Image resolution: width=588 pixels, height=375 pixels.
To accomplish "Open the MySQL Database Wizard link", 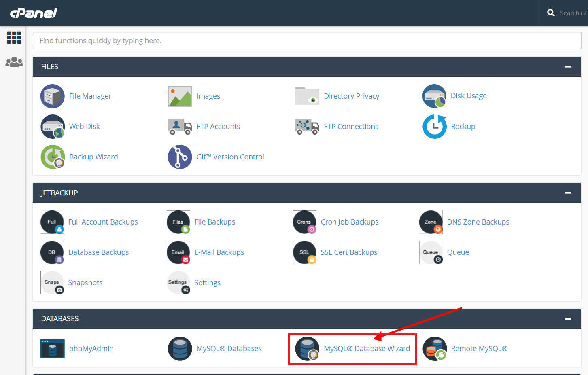I will tap(367, 349).
